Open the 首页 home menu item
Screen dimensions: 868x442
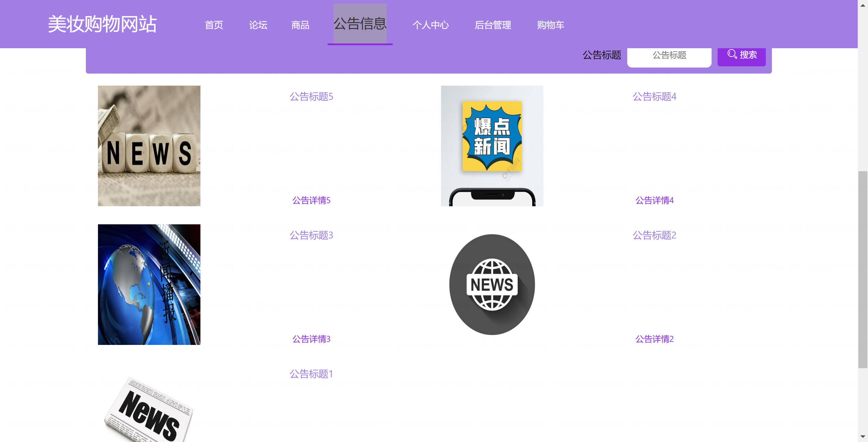tap(214, 25)
